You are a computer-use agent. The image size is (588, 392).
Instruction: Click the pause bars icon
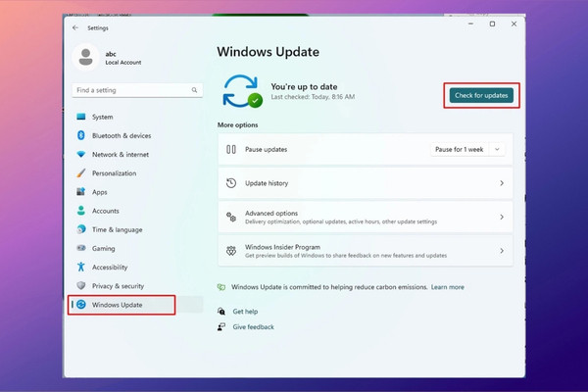click(x=231, y=149)
